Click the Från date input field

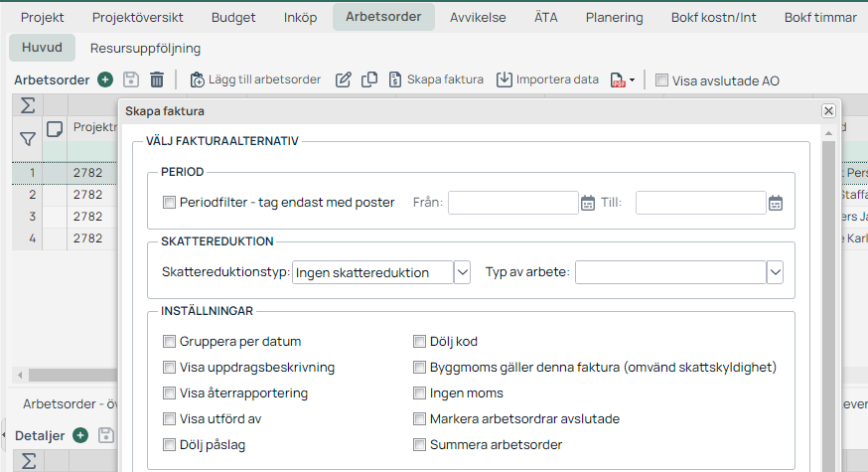coord(512,203)
